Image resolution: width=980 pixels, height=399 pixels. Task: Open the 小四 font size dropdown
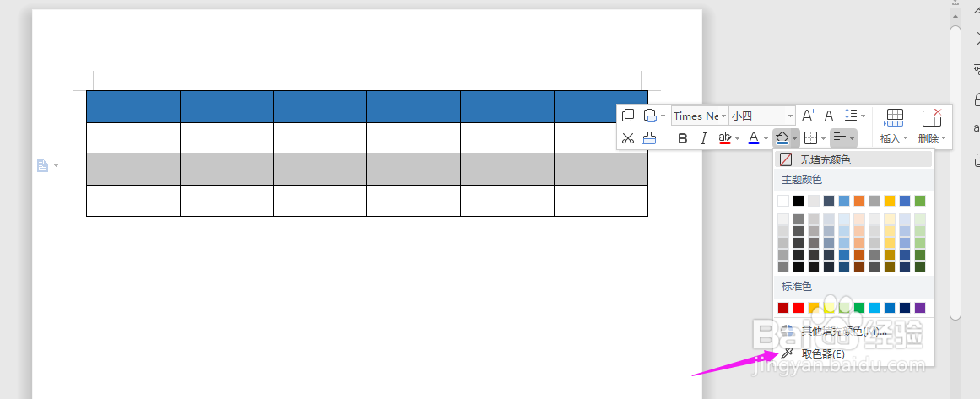coord(762,116)
